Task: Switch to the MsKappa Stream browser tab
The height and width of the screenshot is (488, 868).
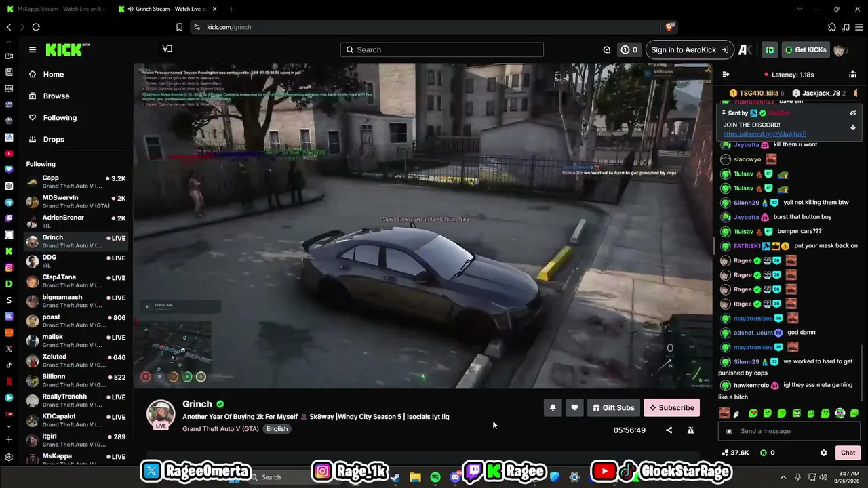Action: point(56,9)
